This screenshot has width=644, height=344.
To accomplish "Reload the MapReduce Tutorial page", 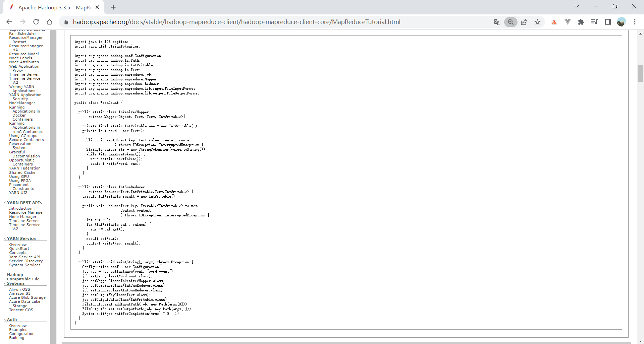I will [x=36, y=22].
